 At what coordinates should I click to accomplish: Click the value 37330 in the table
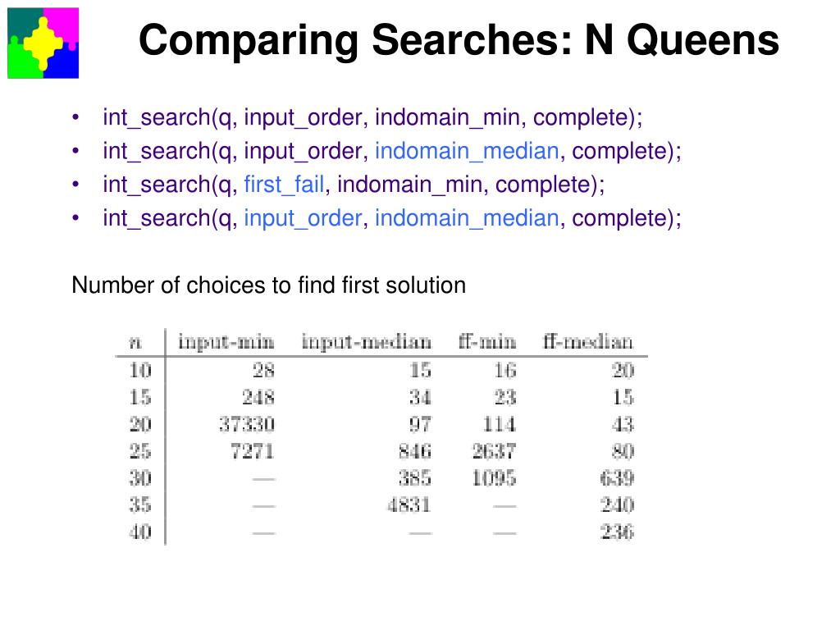pos(247,424)
